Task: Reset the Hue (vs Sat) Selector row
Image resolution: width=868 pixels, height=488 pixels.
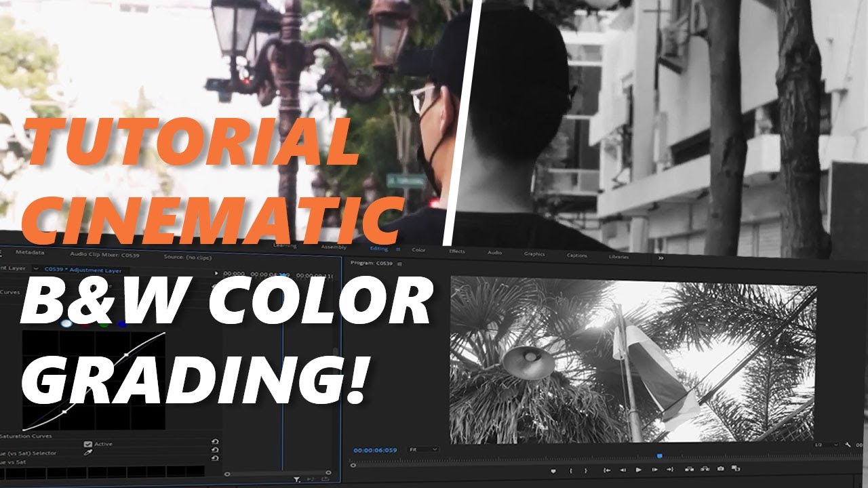Action: pyautogui.click(x=215, y=451)
